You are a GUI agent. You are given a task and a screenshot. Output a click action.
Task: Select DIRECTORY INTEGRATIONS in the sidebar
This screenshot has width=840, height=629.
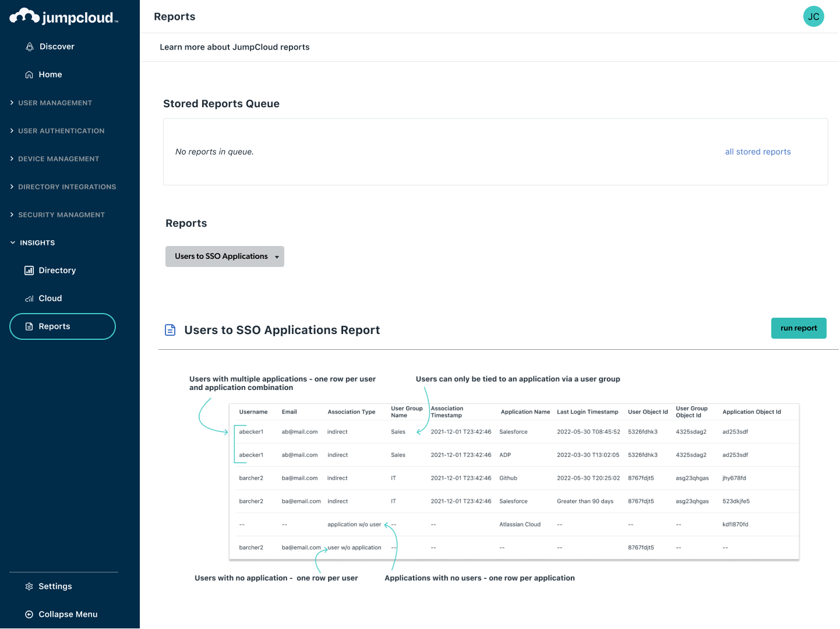pyautogui.click(x=67, y=187)
